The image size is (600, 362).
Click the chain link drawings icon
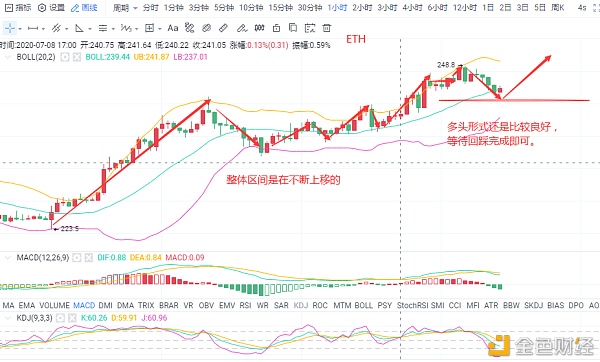(206, 28)
